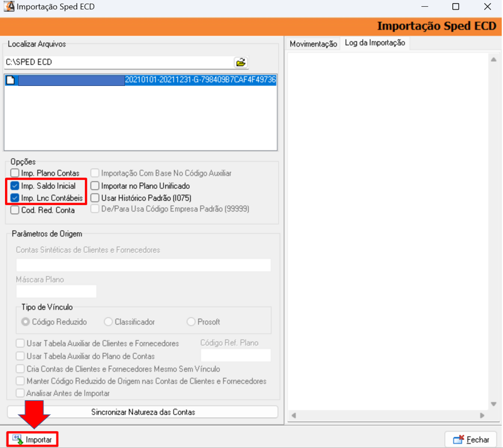
Task: Check Manter Código Reduzido de Origem
Action: click(20, 381)
